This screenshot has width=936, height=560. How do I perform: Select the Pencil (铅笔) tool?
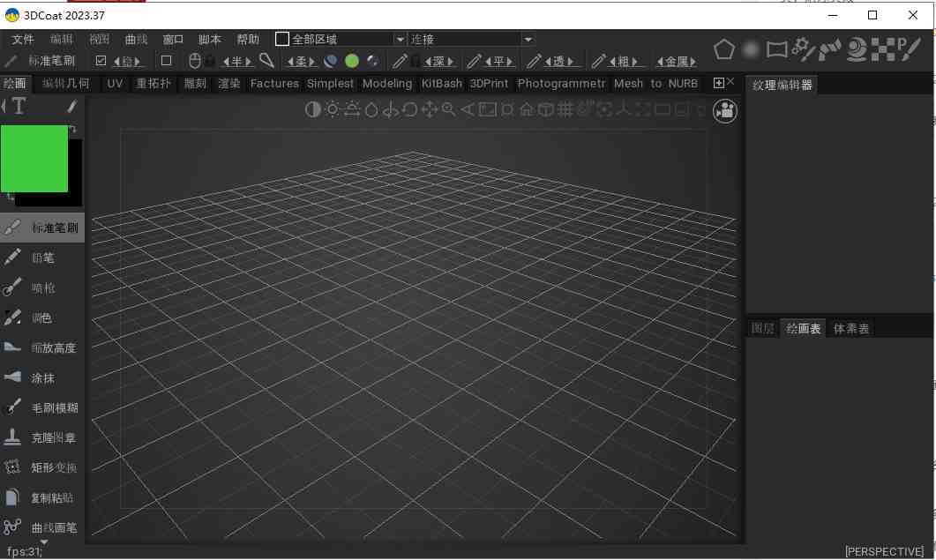pyautogui.click(x=41, y=258)
